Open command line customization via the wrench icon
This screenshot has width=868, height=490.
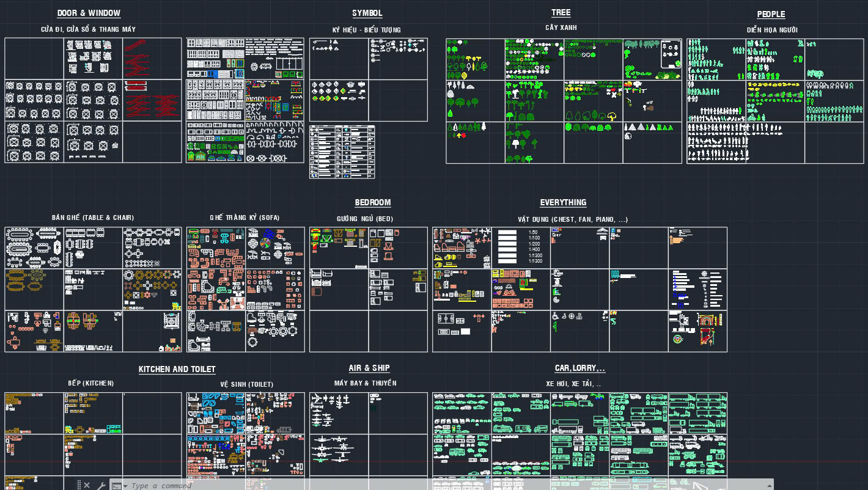coord(101,486)
